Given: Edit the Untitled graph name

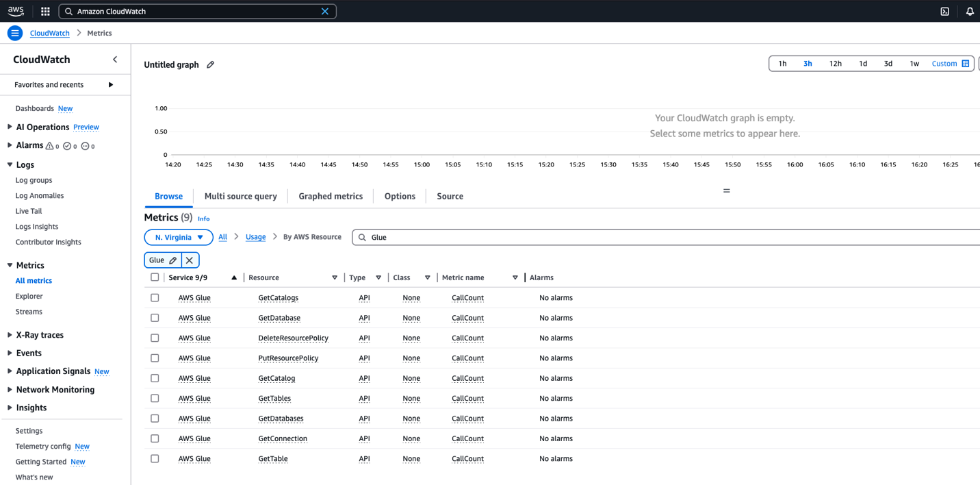Looking at the screenshot, I should coord(211,64).
